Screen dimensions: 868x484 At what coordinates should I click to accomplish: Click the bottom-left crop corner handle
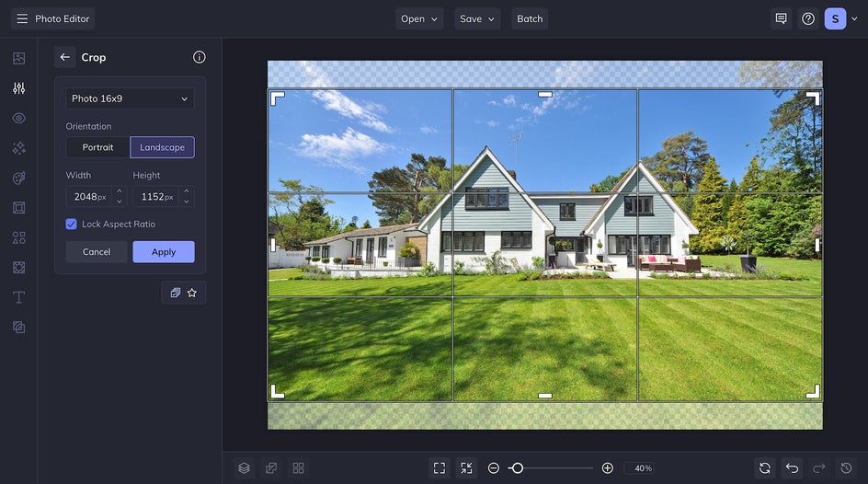pos(277,391)
